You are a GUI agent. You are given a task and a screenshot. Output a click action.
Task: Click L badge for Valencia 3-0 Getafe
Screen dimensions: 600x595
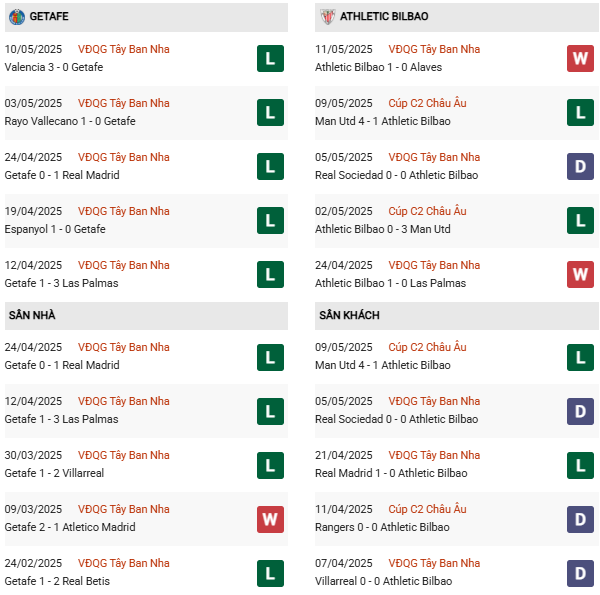tap(270, 59)
